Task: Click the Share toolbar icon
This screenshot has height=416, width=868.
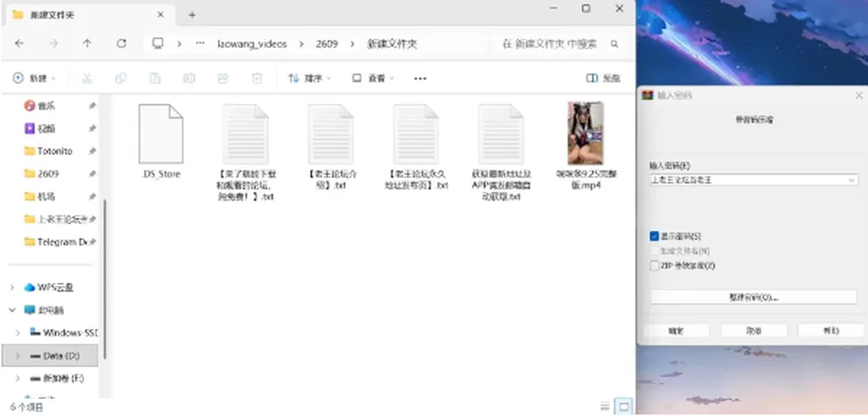Action: [x=223, y=79]
